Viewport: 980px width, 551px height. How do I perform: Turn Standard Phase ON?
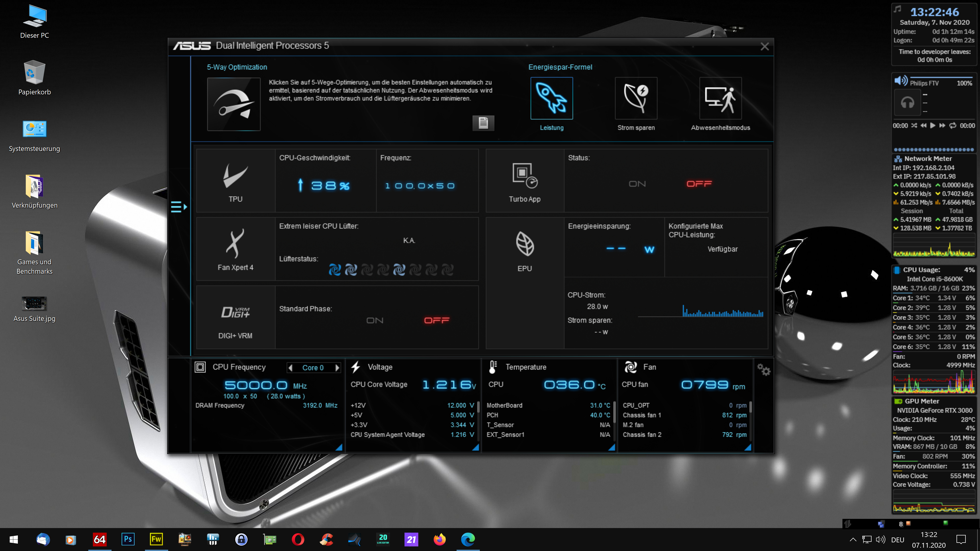pyautogui.click(x=375, y=321)
